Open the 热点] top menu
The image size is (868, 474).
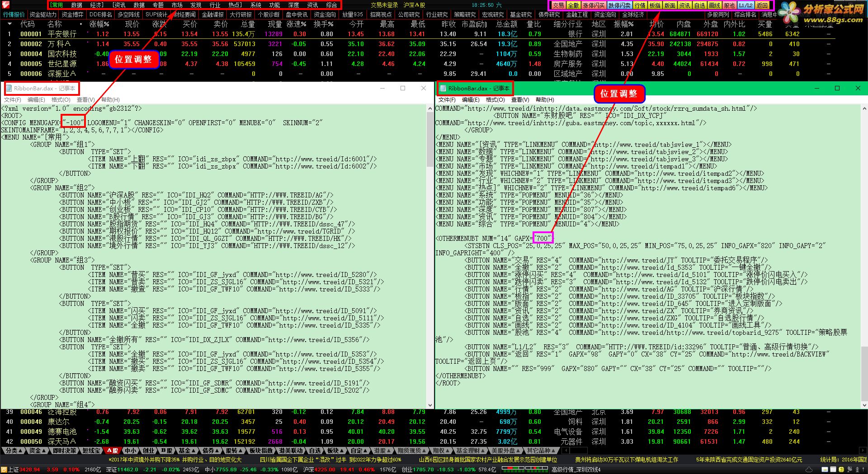pos(235,5)
